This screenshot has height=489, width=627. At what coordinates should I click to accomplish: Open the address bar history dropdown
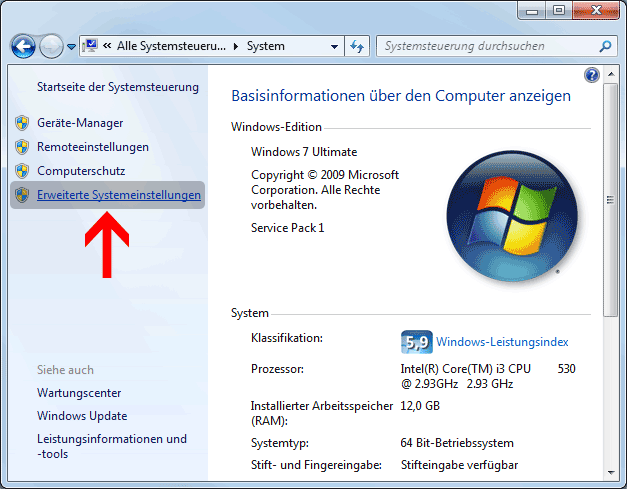click(334, 46)
